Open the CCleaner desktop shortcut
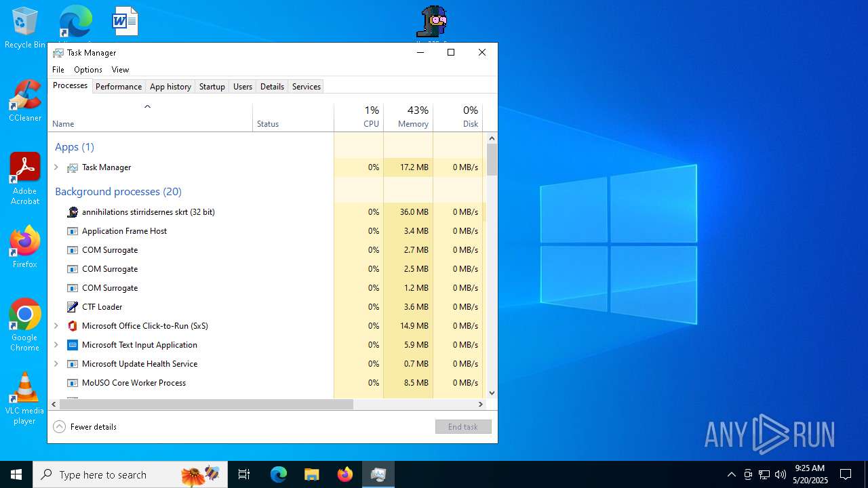This screenshot has height=488, width=868. click(x=24, y=100)
